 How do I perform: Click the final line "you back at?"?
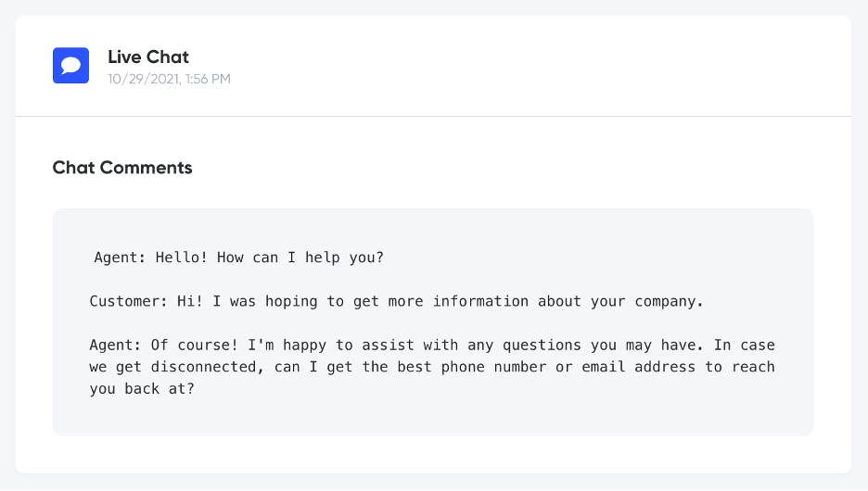click(x=142, y=389)
